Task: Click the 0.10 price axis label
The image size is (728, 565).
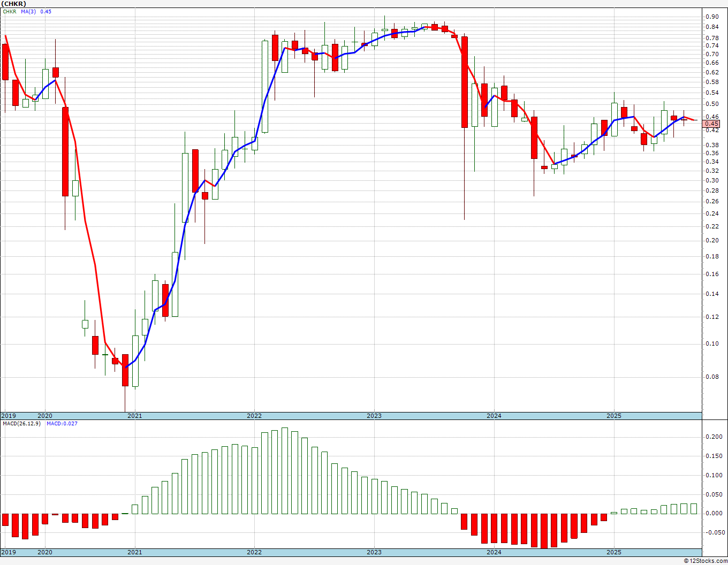Action: click(x=712, y=343)
